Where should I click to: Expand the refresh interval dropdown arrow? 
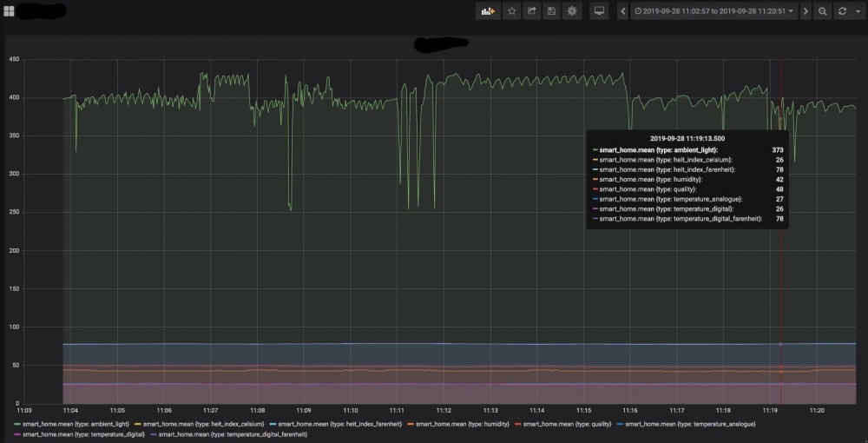tap(858, 11)
